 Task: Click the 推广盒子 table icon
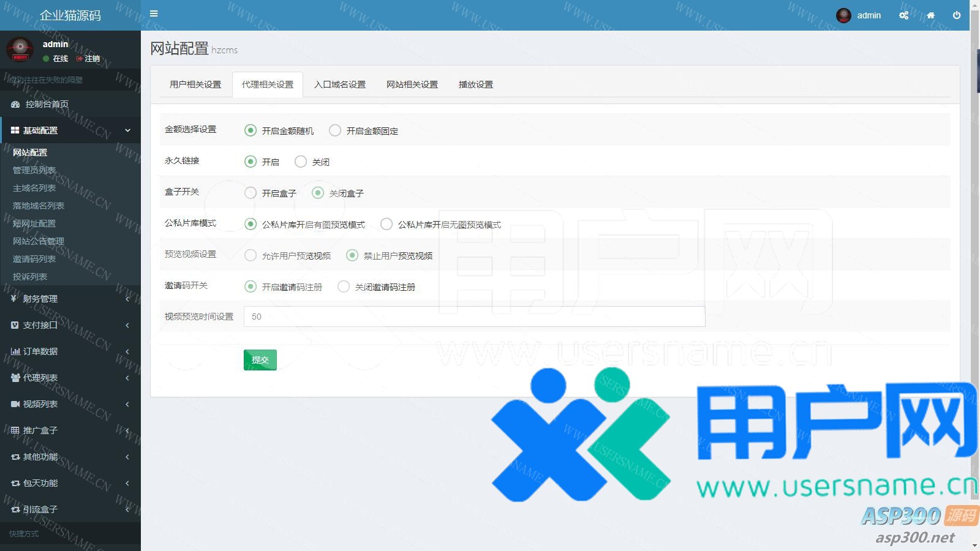click(15, 430)
